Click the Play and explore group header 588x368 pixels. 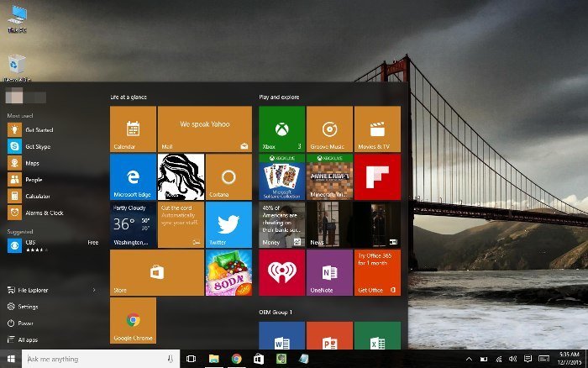click(279, 97)
